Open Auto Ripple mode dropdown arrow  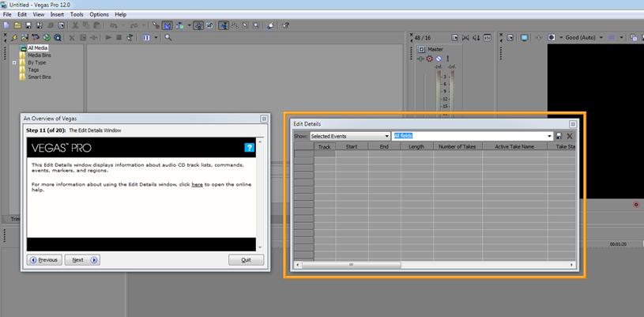pyautogui.click(x=190, y=25)
